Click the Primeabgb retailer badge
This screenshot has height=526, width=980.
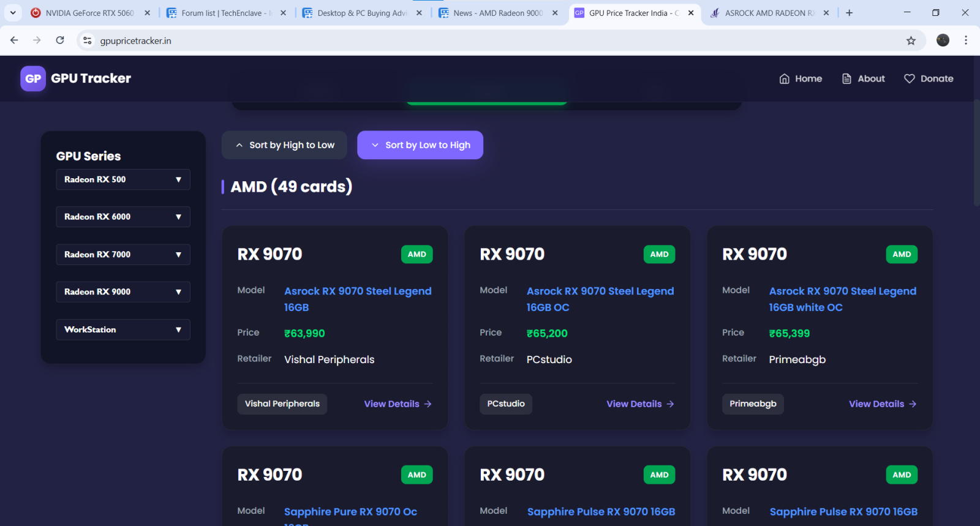click(x=753, y=404)
